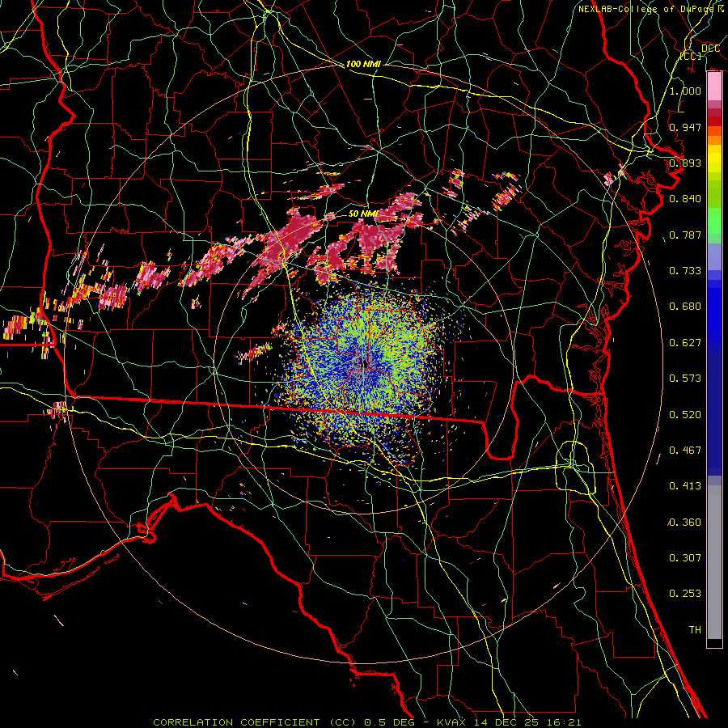Click the CORRELATION COEFFICIENT (CC) caption text
Screen dimensions: 728x728
(x=254, y=722)
